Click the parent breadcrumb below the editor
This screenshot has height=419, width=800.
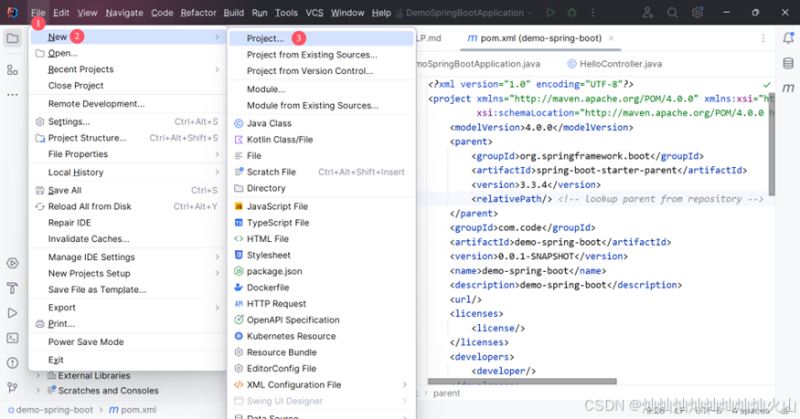click(x=446, y=393)
